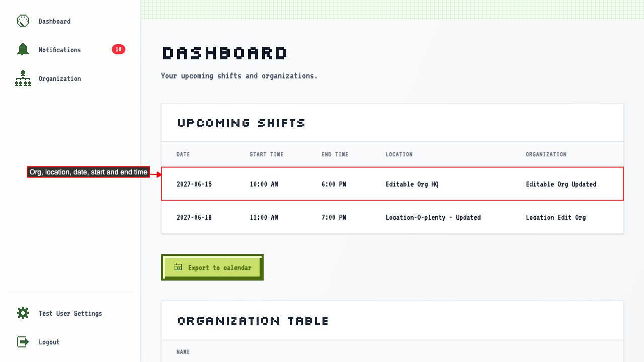Image resolution: width=644 pixels, height=362 pixels.
Task: Click the Dashboard gauge icon
Action: [x=23, y=21]
